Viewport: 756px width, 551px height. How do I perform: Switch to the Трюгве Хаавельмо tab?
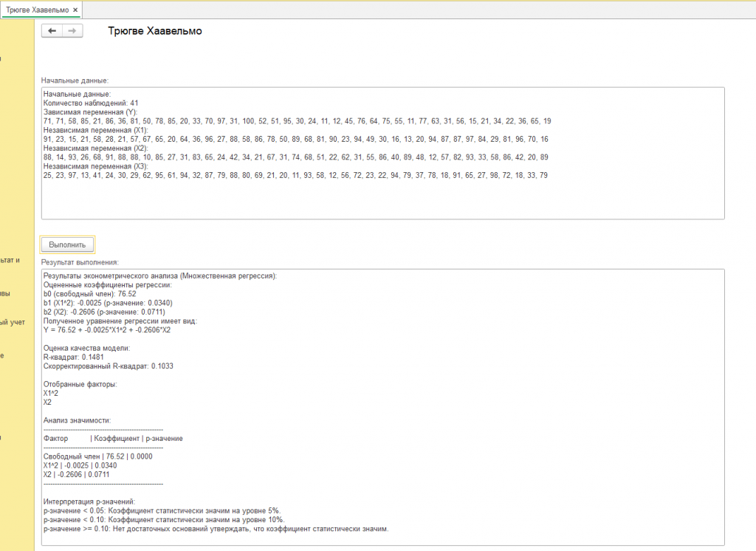37,10
